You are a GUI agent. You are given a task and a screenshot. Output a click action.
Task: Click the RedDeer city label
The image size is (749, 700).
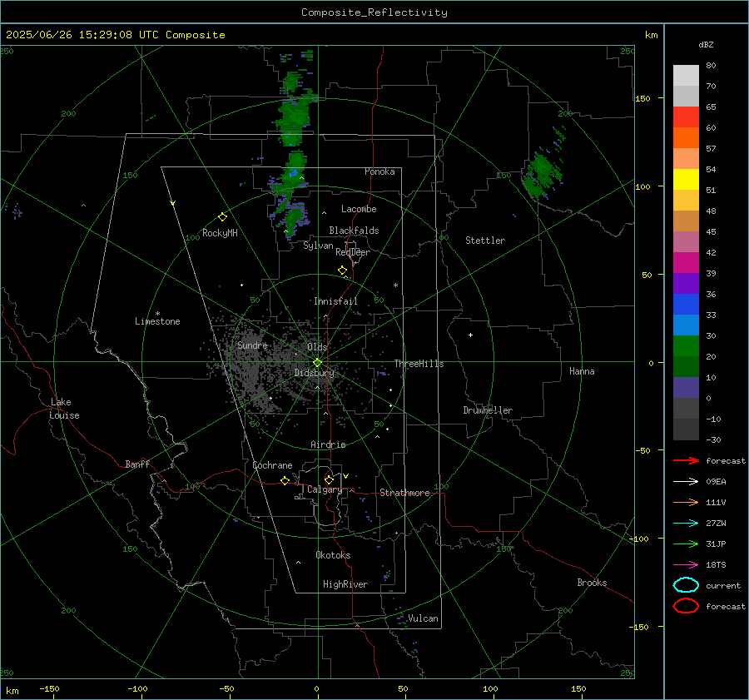pyautogui.click(x=353, y=252)
